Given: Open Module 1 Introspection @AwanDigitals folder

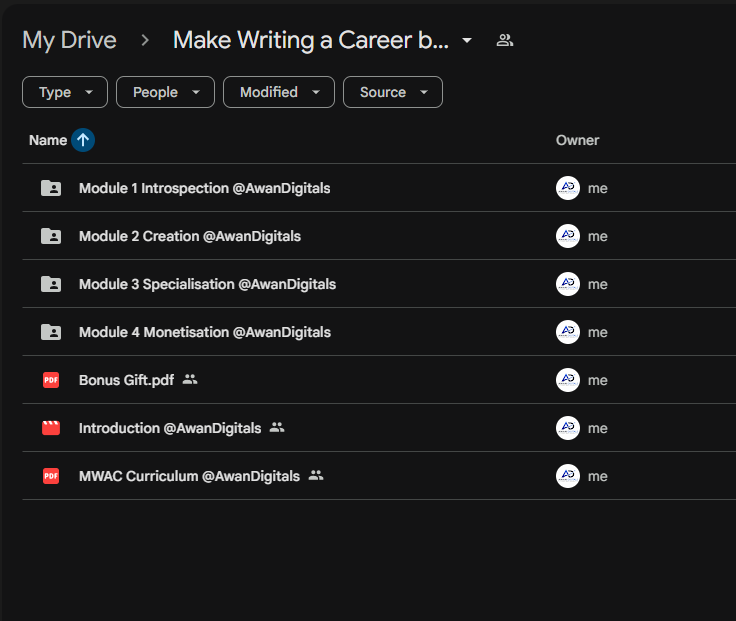Looking at the screenshot, I should [205, 188].
